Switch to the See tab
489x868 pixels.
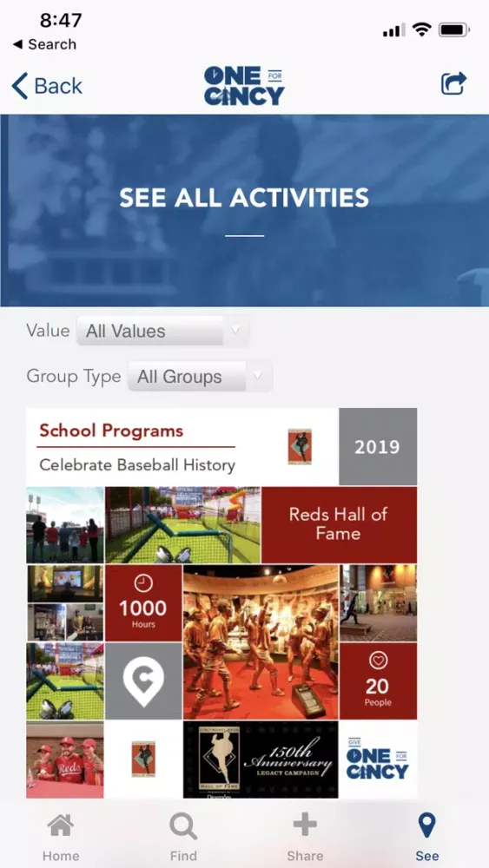(427, 838)
